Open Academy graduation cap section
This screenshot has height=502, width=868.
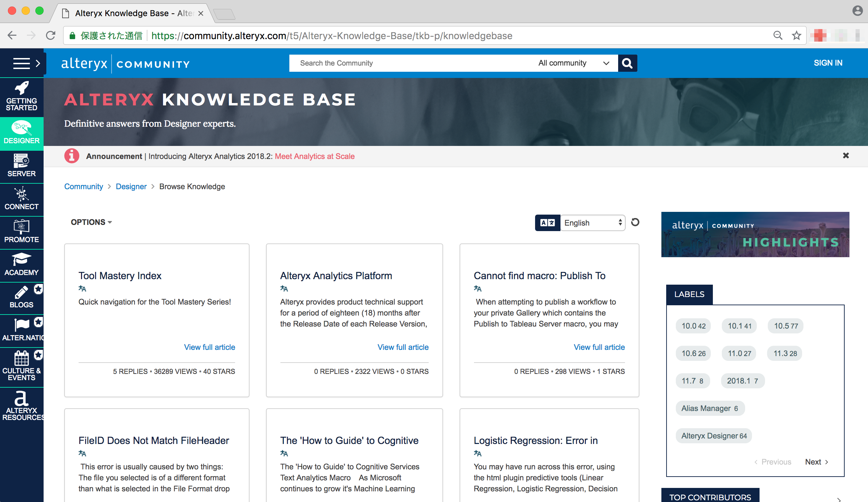pos(22,265)
